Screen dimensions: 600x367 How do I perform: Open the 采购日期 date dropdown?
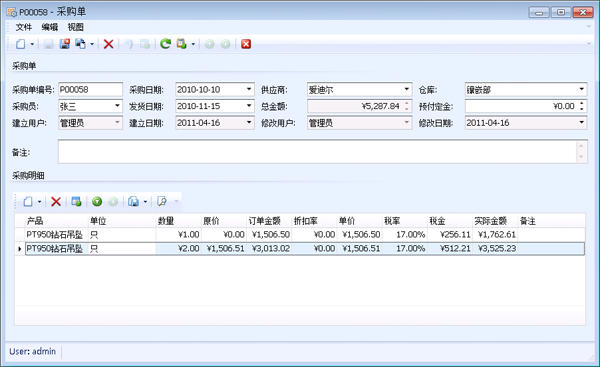click(249, 90)
